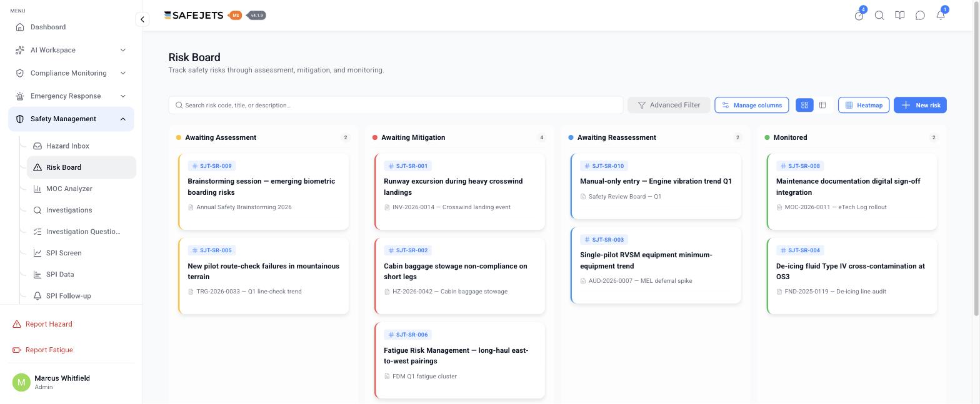The height and width of the screenshot is (404, 980).
Task: Open card SJT-SR-009 Brainstorming session
Action: coord(264,192)
